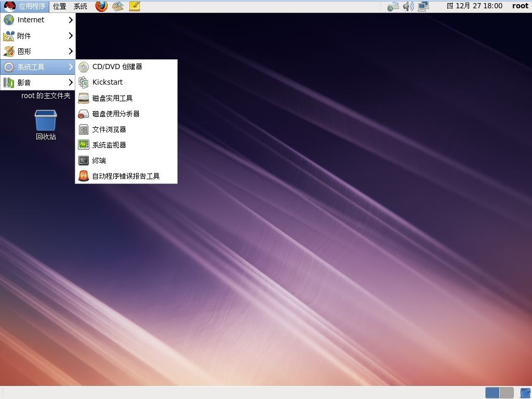This screenshot has width=532, height=399.
Task: Open the Recycle Bin desktop icon
Action: tap(46, 120)
